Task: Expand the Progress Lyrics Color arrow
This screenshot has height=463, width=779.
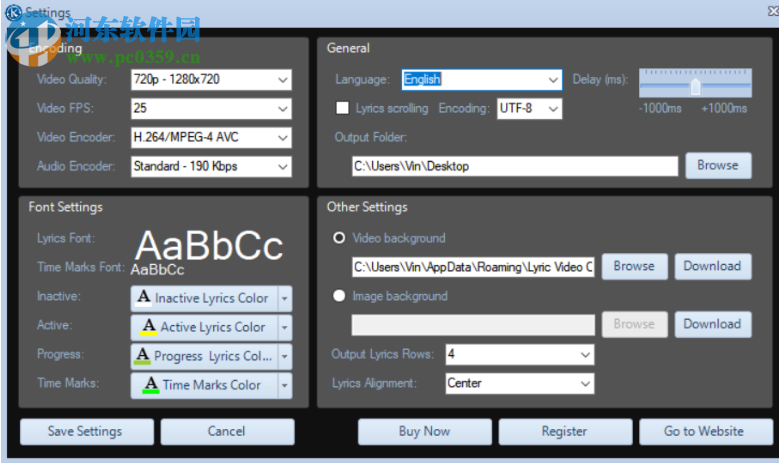Action: (x=285, y=356)
